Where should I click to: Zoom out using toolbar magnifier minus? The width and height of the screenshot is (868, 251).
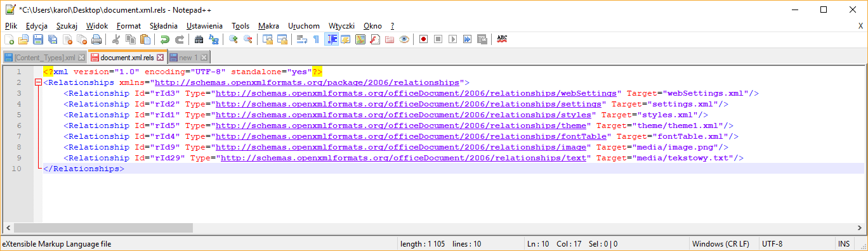tap(247, 39)
